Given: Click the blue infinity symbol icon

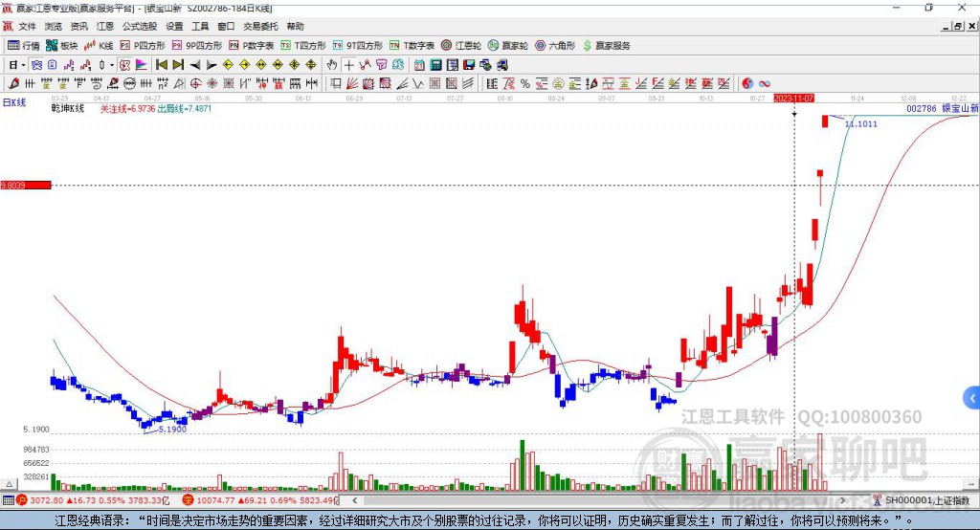Looking at the screenshot, I should [x=764, y=83].
